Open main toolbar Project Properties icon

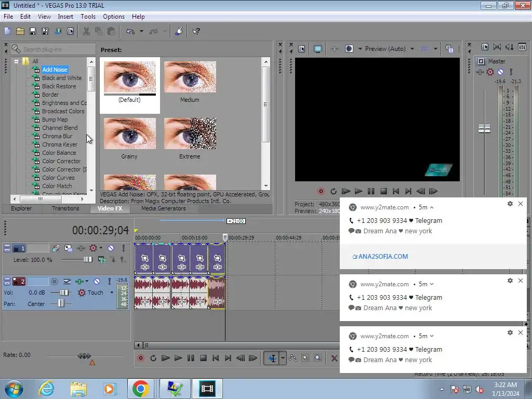tap(71, 31)
